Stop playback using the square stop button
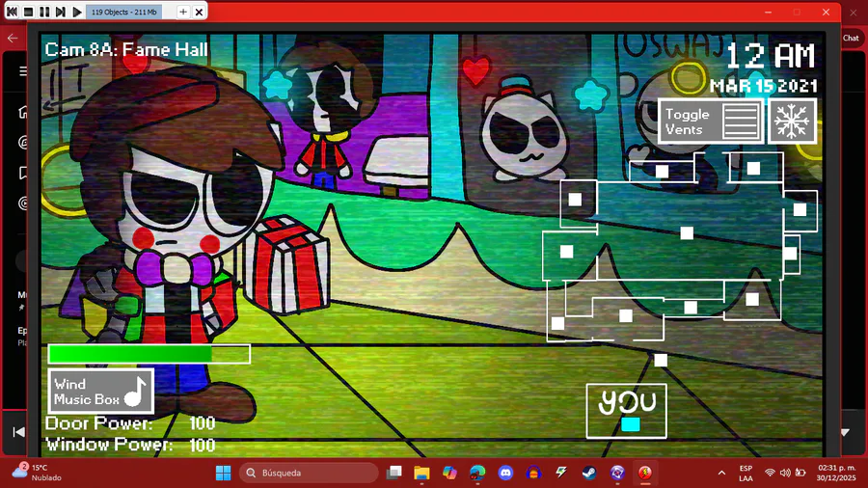868x488 pixels. 28,12
